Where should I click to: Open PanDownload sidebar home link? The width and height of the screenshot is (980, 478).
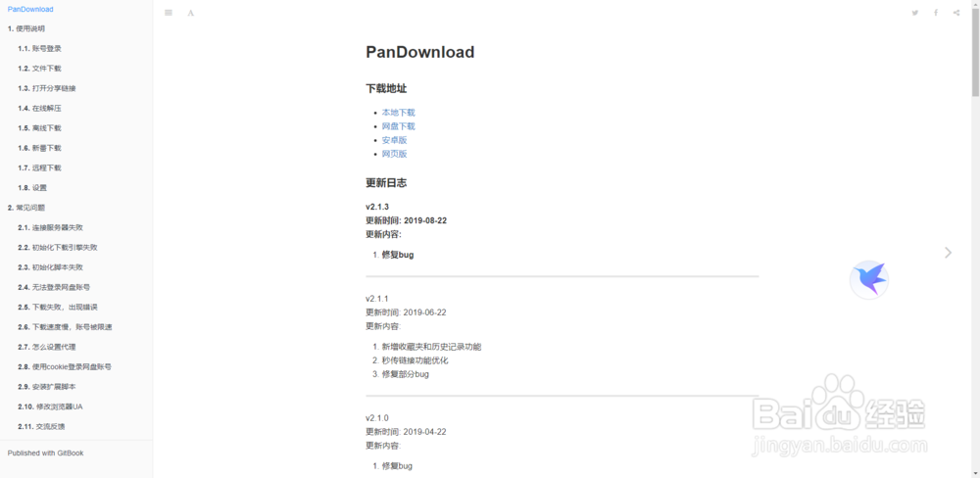(x=30, y=10)
